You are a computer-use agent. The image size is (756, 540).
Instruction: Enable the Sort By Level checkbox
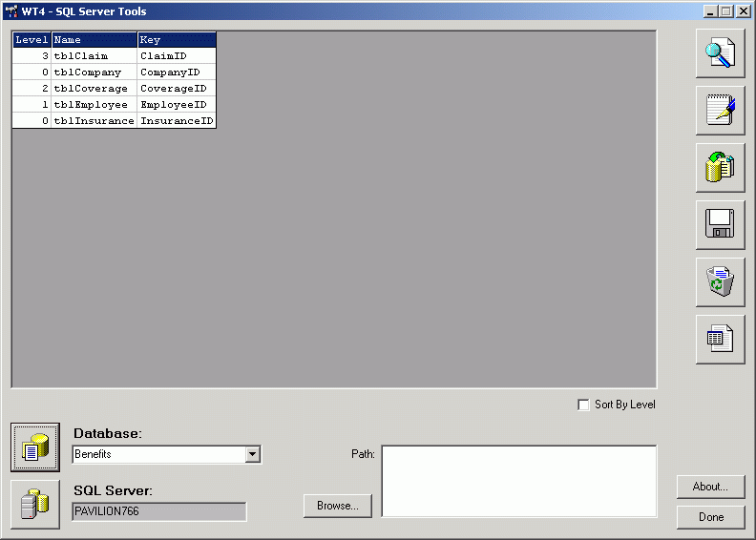click(x=584, y=405)
